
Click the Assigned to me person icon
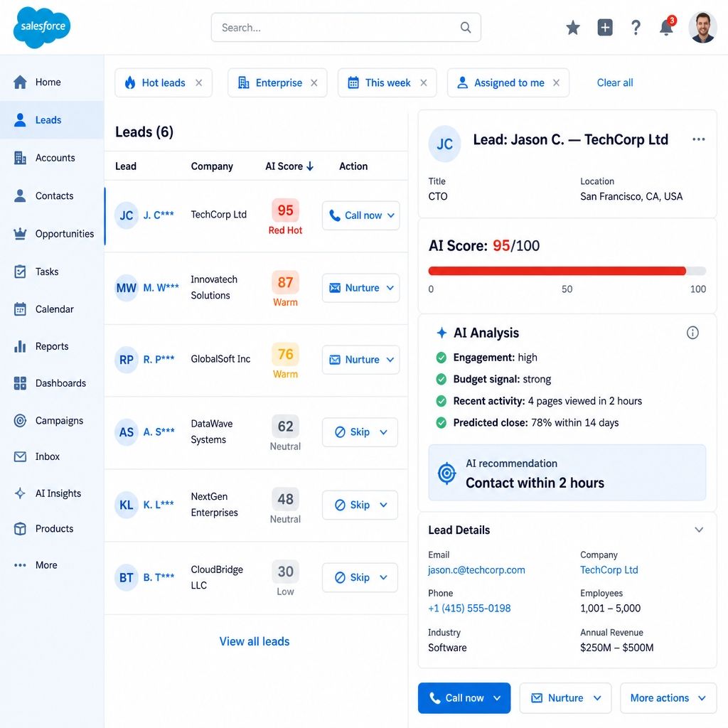tap(462, 82)
